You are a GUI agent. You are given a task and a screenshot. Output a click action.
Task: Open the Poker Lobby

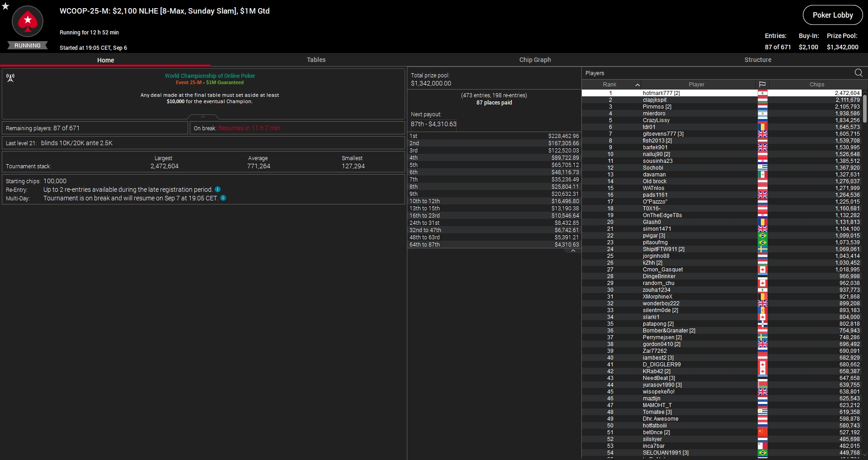pyautogui.click(x=833, y=15)
